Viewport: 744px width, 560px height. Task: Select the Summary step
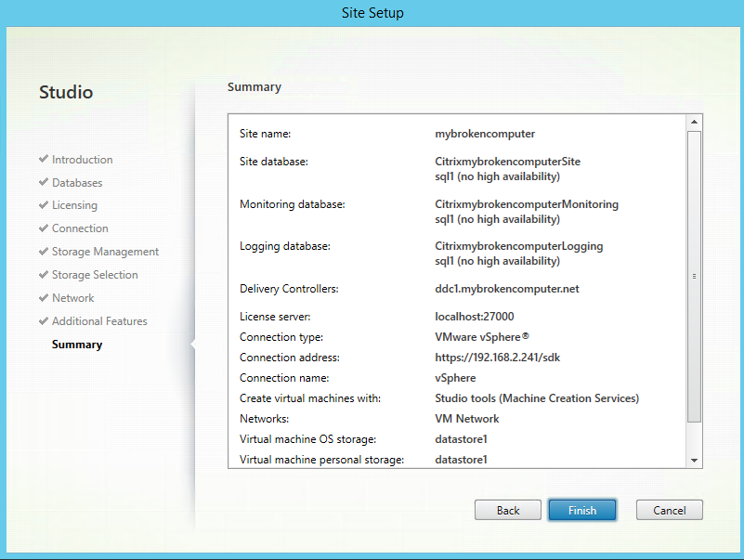[x=77, y=345]
